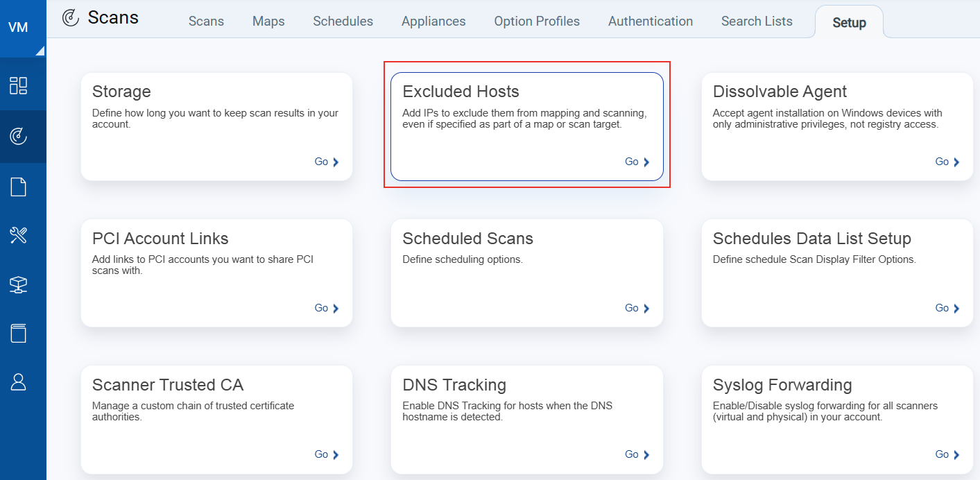The height and width of the screenshot is (480, 980).
Task: Open the Option Profiles tab
Action: (537, 21)
